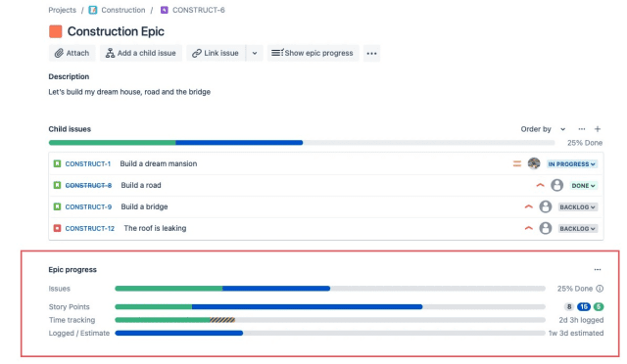This screenshot has height=364, width=627.
Task: Click the purple epic icon in breadcrumb
Action: (164, 10)
